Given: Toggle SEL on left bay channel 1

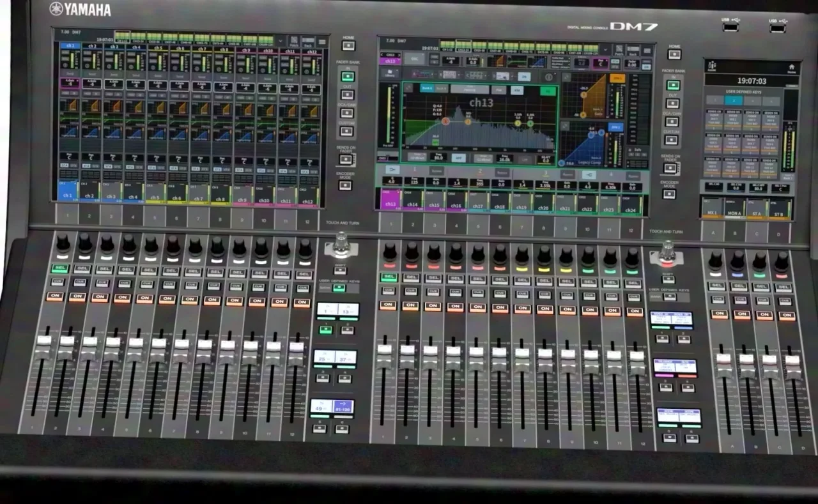Looking at the screenshot, I should click(x=59, y=269).
